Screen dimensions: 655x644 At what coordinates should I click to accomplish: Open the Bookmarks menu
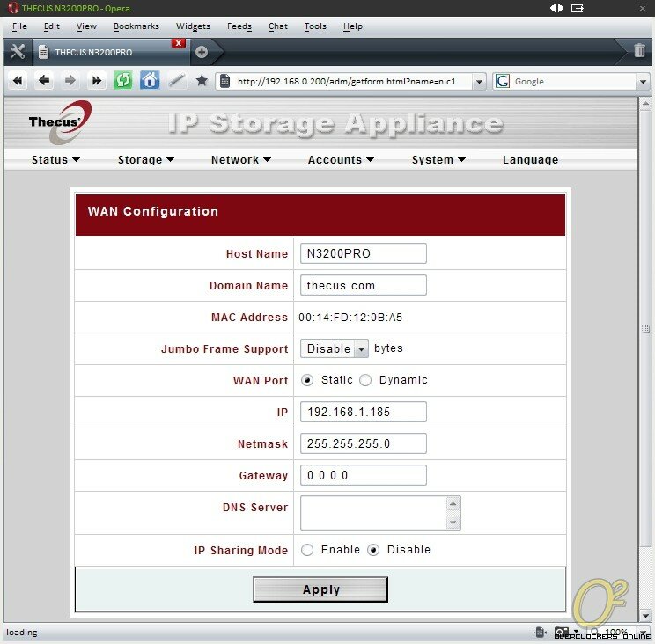(136, 26)
